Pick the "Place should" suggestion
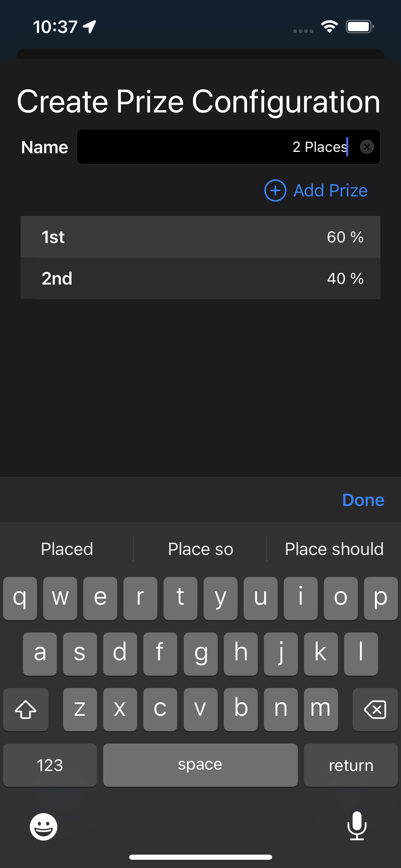Screen dimensions: 401x868 pos(334,549)
